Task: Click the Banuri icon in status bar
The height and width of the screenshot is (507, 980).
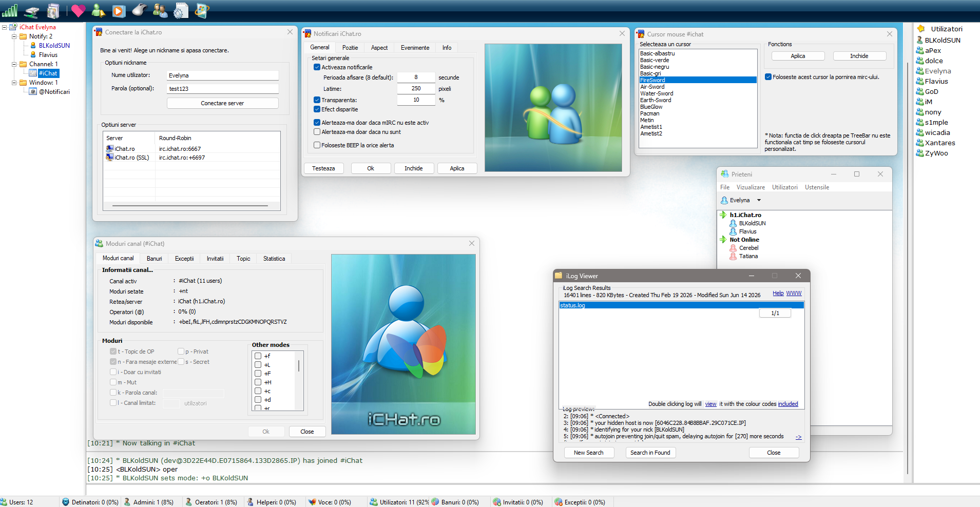Action: (x=435, y=502)
